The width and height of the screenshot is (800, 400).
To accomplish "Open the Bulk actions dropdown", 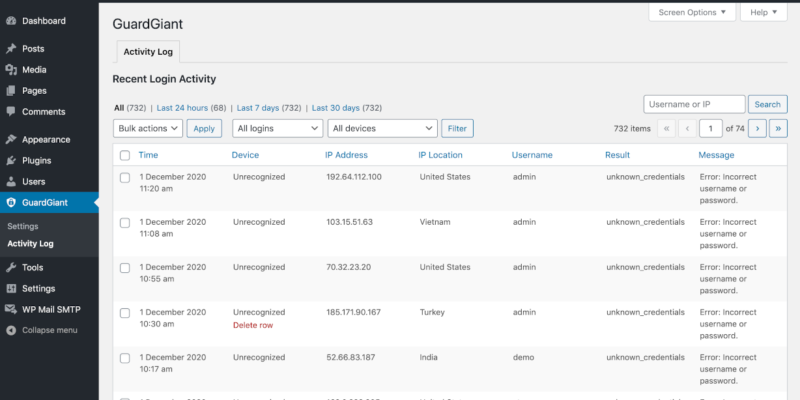I will (148, 129).
